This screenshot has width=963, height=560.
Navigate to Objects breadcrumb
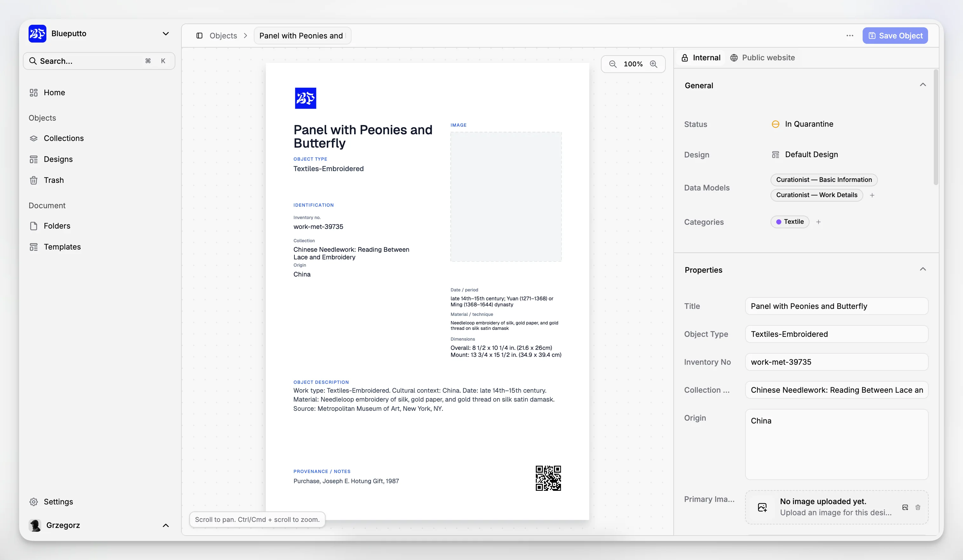tap(223, 36)
